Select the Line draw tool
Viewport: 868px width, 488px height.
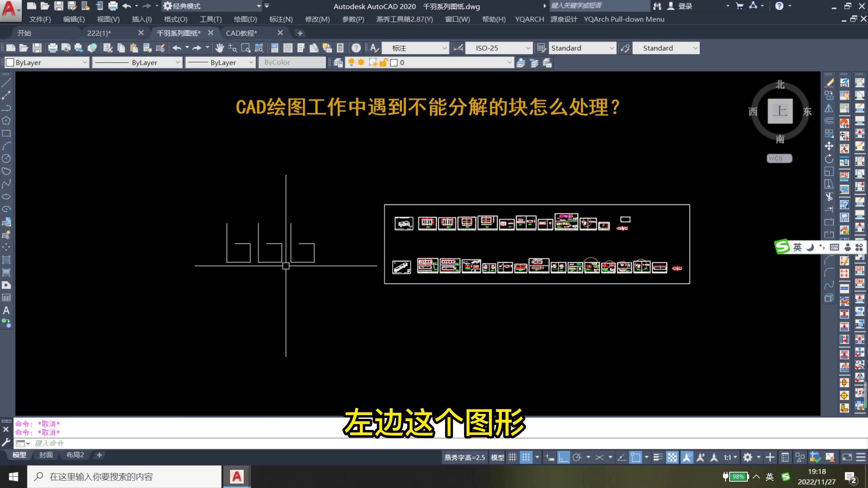click(6, 82)
